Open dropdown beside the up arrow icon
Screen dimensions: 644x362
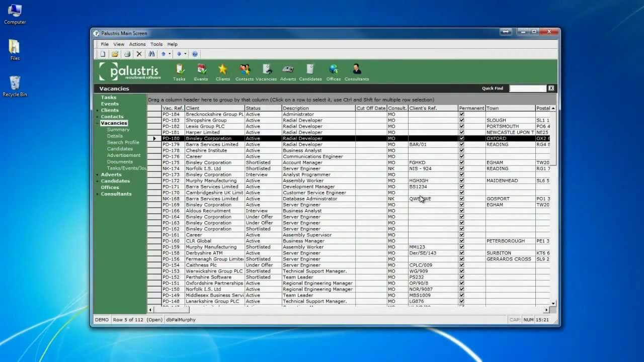[170, 54]
